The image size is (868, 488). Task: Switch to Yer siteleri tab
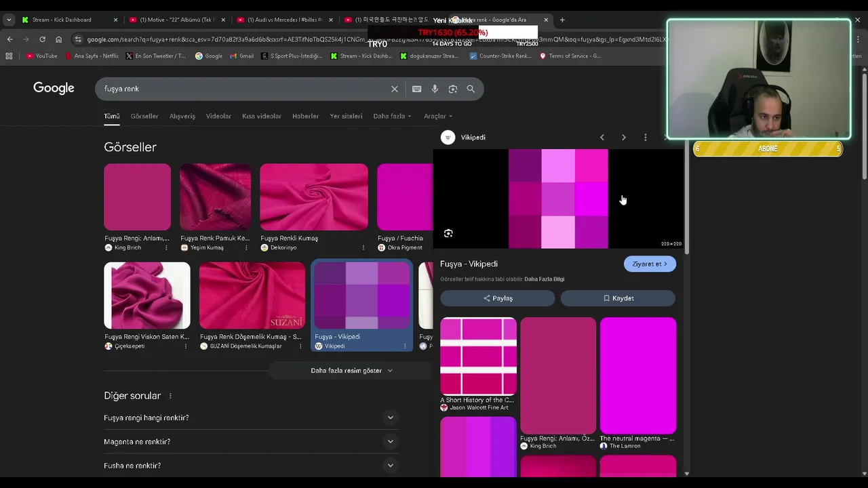[346, 117]
